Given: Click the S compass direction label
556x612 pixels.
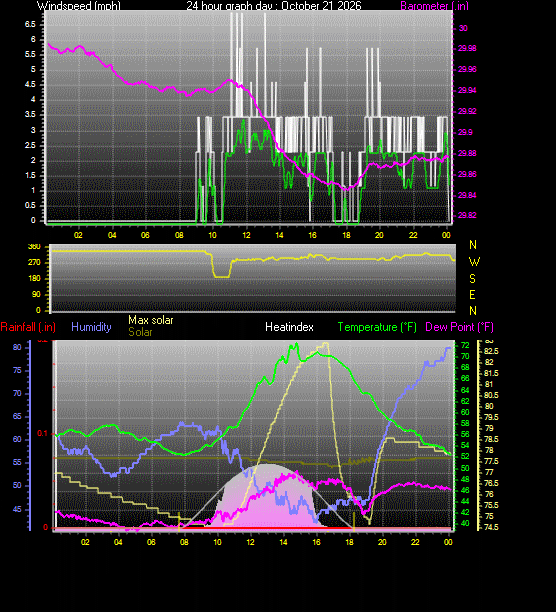Looking at the screenshot, I should 473,279.
